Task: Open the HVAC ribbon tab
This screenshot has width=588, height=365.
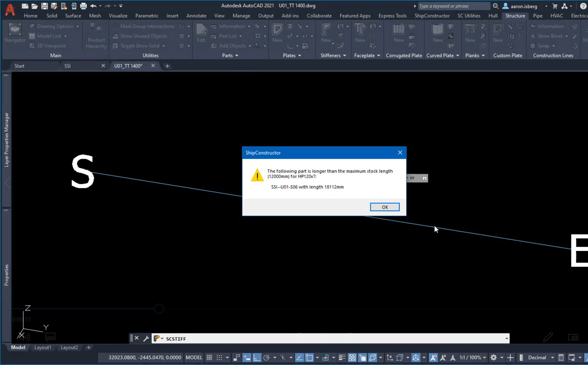Action: [x=556, y=16]
